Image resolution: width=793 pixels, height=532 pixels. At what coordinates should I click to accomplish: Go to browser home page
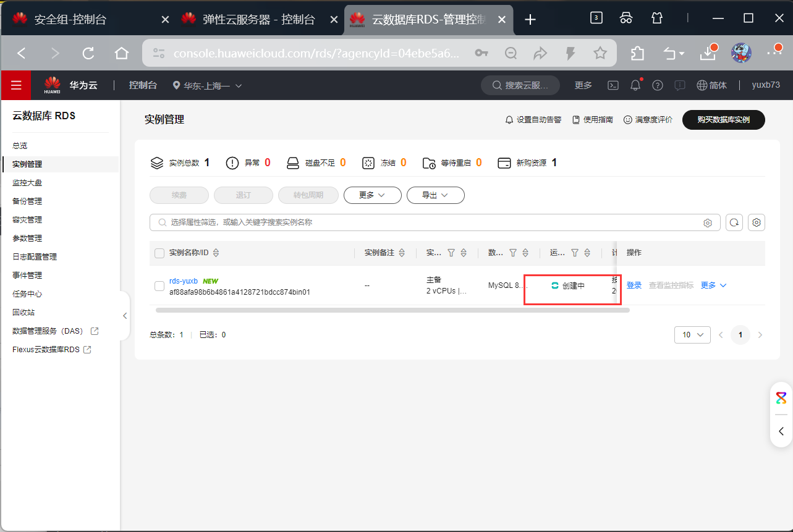122,53
